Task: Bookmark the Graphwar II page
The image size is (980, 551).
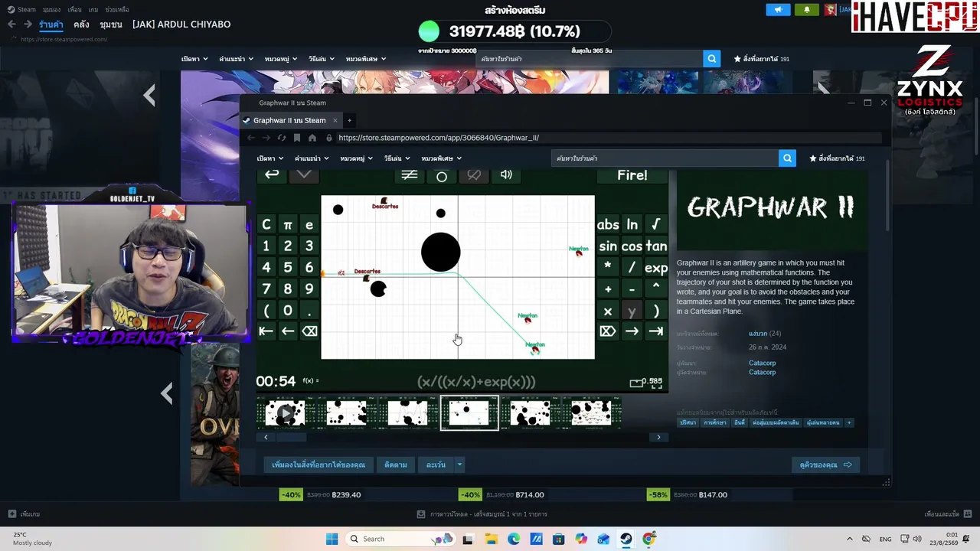Action: (x=297, y=138)
